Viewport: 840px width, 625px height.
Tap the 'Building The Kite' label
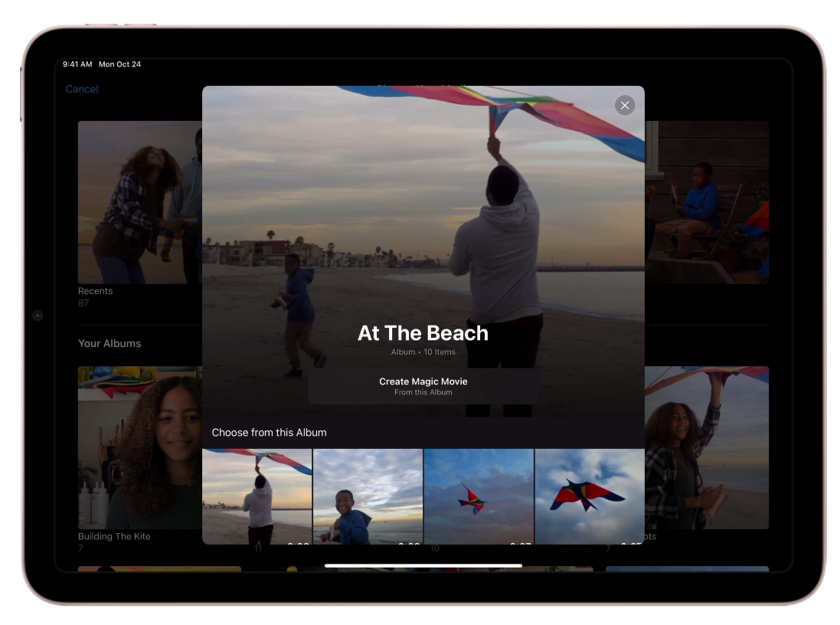114,537
